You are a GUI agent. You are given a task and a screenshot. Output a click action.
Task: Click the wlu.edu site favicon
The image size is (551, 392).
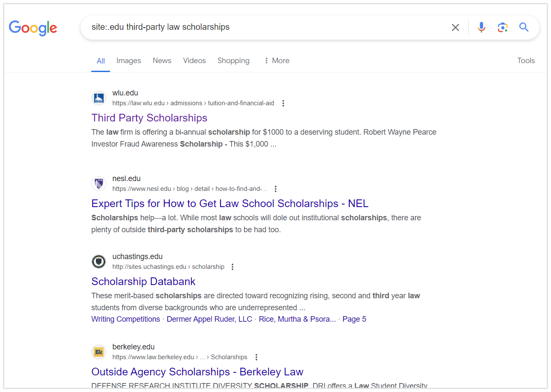coord(99,98)
